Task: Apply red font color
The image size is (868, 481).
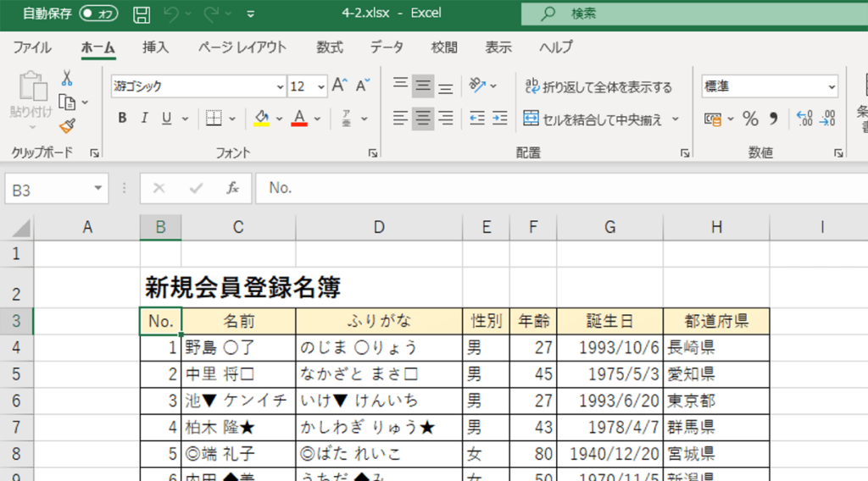Action: 299,119
